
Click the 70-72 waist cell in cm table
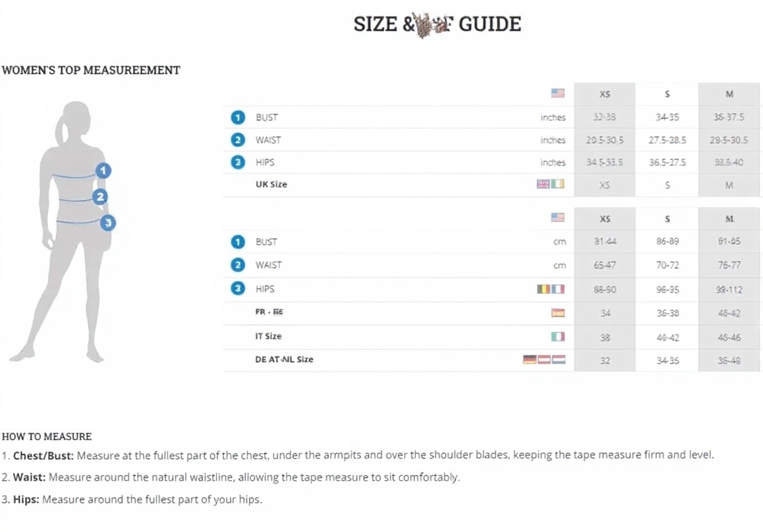click(x=667, y=265)
